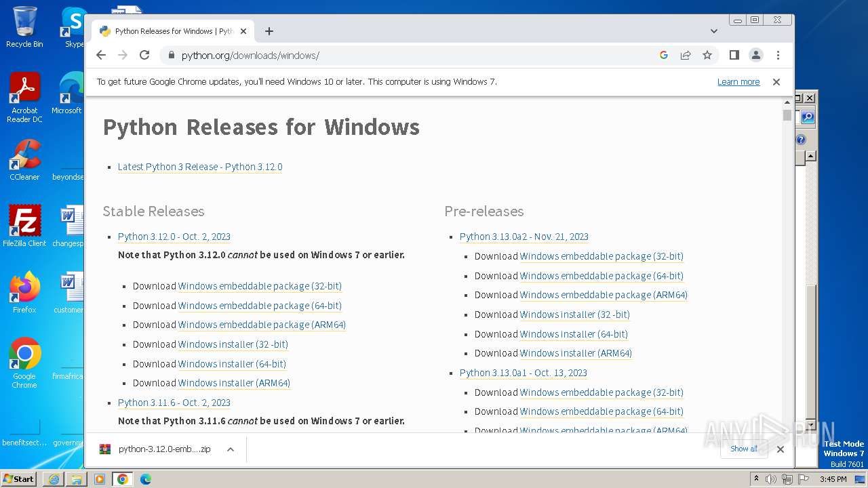This screenshot has height=488, width=868.
Task: Open the Python 3.13.0a2 - Nov. 21, 2023 link
Action: coord(524,237)
